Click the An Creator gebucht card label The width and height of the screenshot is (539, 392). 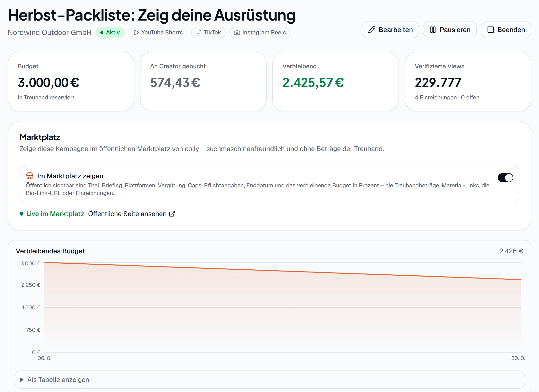(178, 66)
